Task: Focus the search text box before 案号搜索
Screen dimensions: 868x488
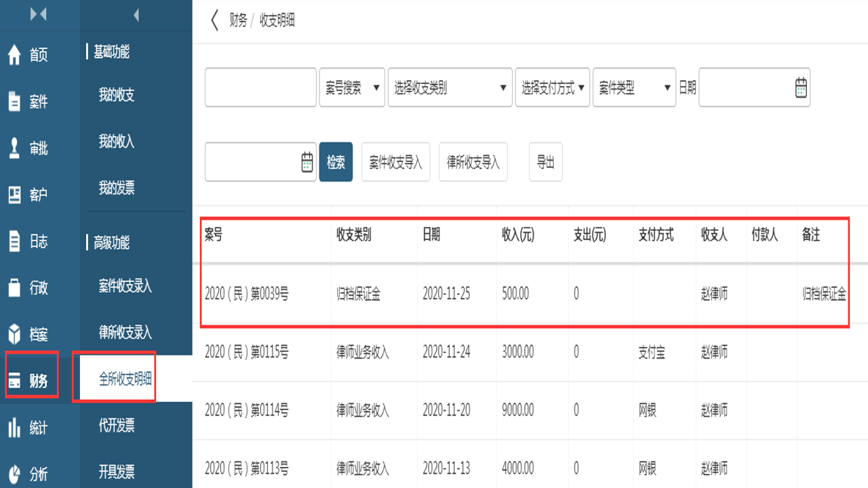Action: pyautogui.click(x=260, y=87)
